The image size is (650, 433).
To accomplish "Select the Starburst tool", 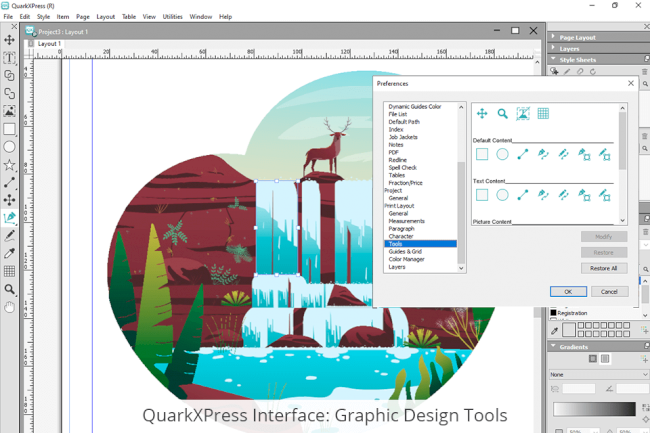I will (9, 164).
